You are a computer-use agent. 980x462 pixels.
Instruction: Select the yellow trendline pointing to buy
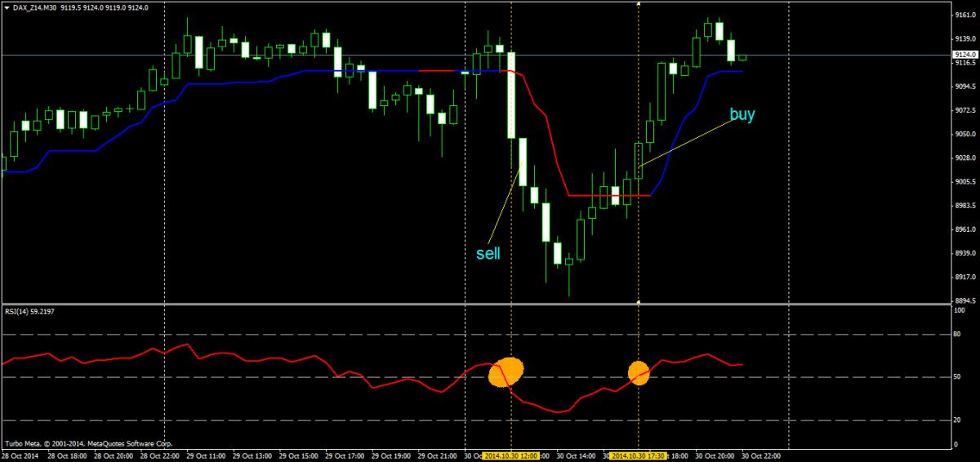[690, 143]
